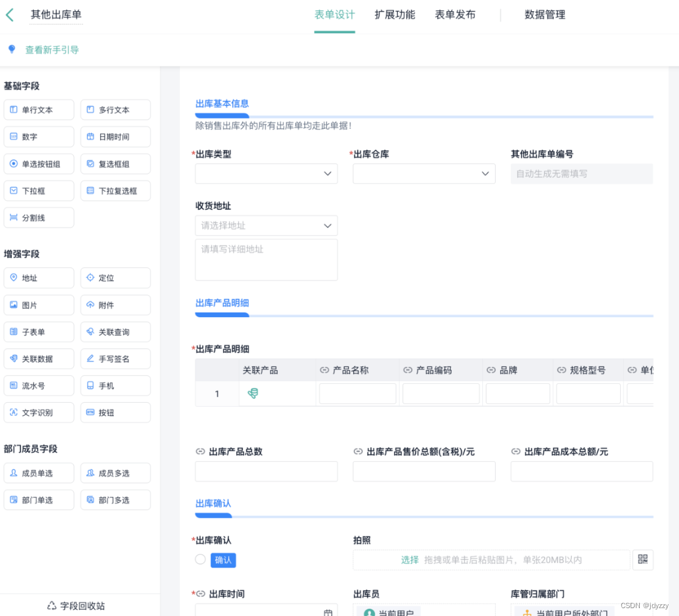
Task: Add the 部门单选 field
Action: [x=39, y=500]
